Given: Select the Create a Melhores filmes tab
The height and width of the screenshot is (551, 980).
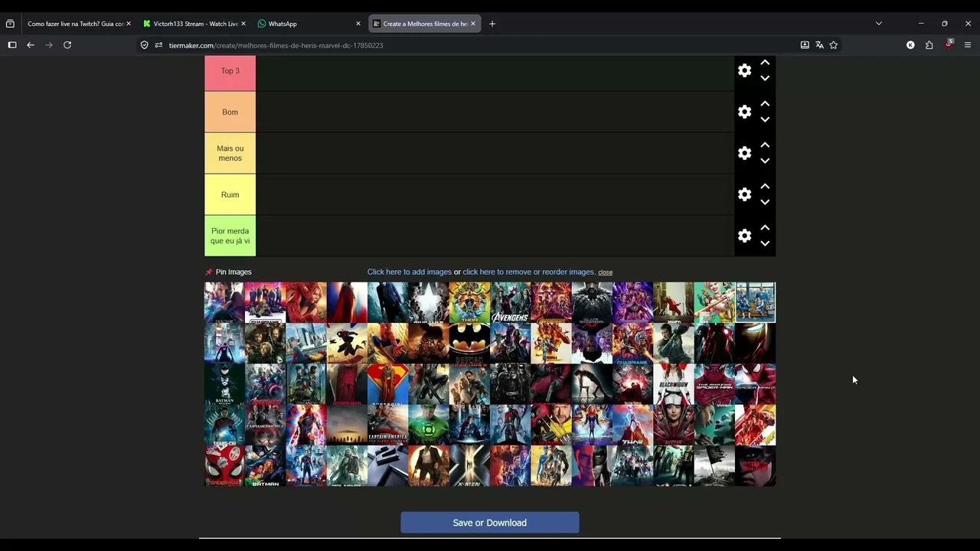Looking at the screenshot, I should click(424, 24).
